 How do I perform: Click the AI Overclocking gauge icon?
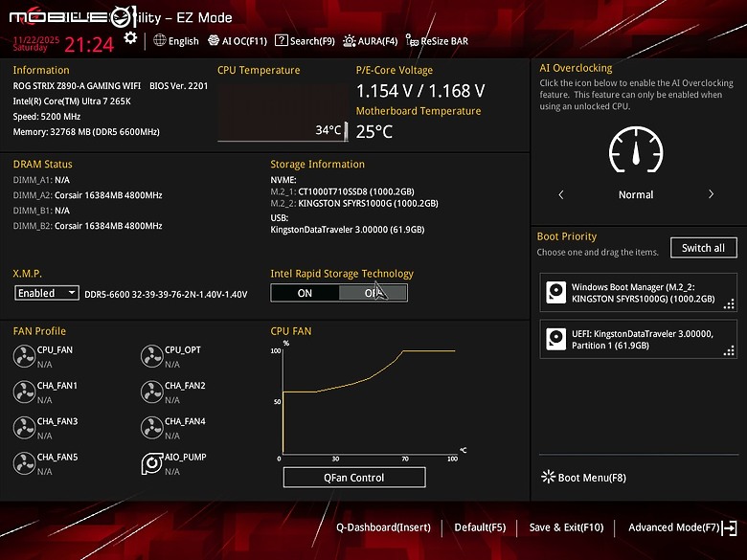[636, 149]
